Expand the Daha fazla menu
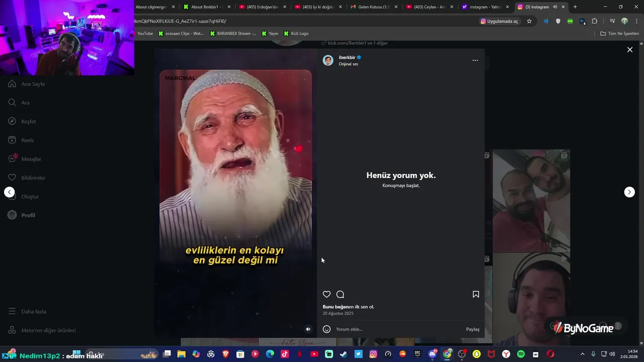 (x=27, y=311)
